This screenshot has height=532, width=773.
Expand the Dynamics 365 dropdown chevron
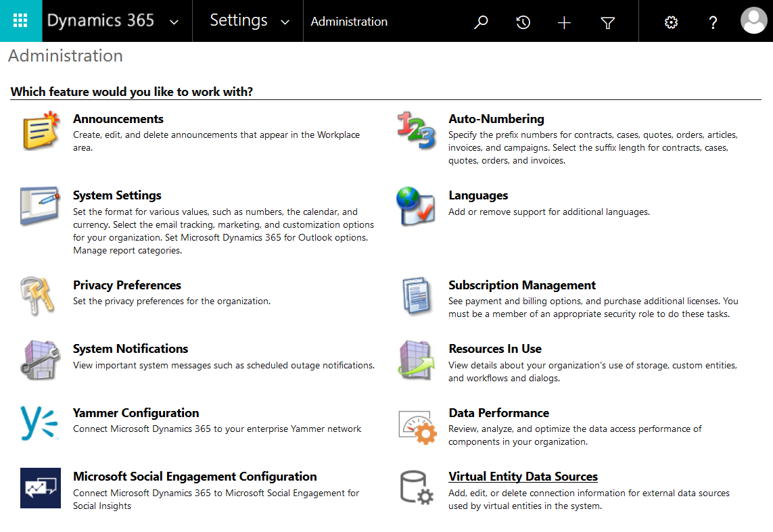click(x=174, y=22)
